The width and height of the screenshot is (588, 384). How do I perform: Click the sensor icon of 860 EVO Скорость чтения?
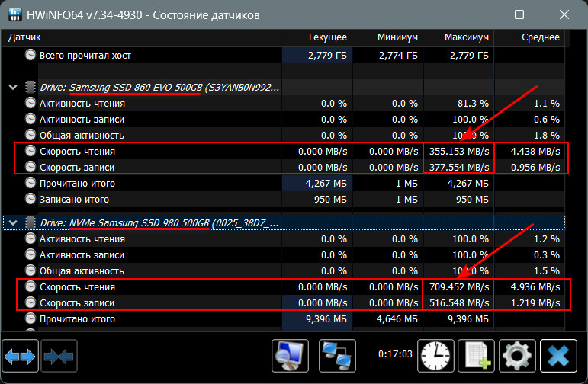click(x=31, y=151)
